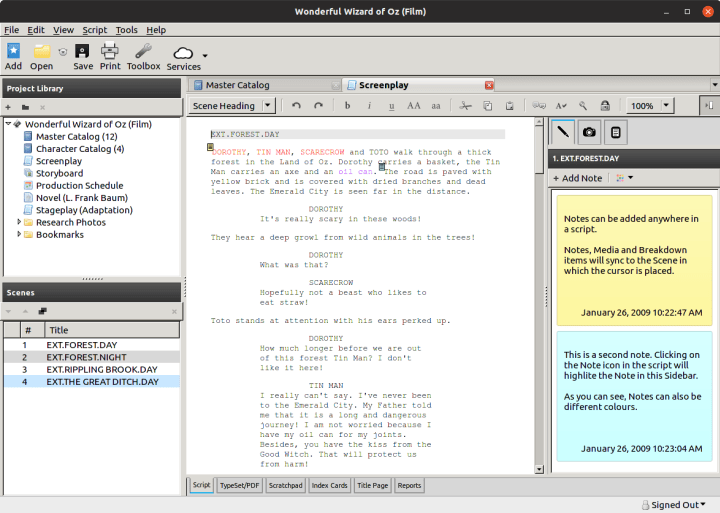Toggle the script lock icon
The width and height of the screenshot is (720, 513).
tap(605, 106)
